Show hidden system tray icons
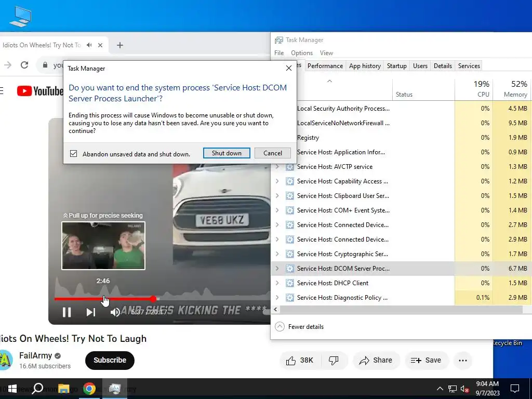Viewport: 532px width, 399px height. coord(440,389)
